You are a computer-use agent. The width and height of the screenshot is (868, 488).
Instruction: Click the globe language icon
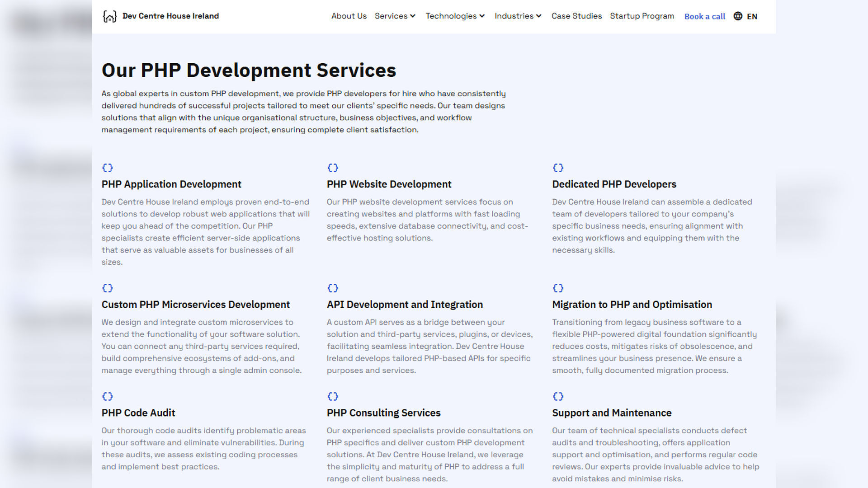click(737, 16)
